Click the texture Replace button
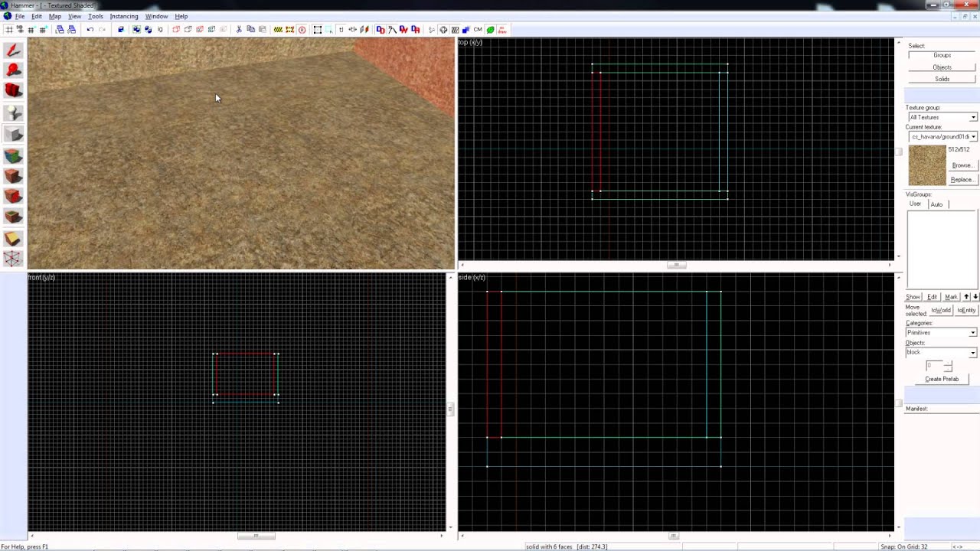The image size is (980, 551). tap(962, 180)
